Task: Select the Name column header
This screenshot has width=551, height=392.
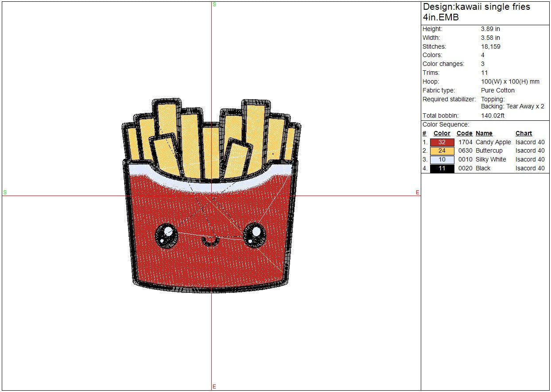Action: point(484,133)
